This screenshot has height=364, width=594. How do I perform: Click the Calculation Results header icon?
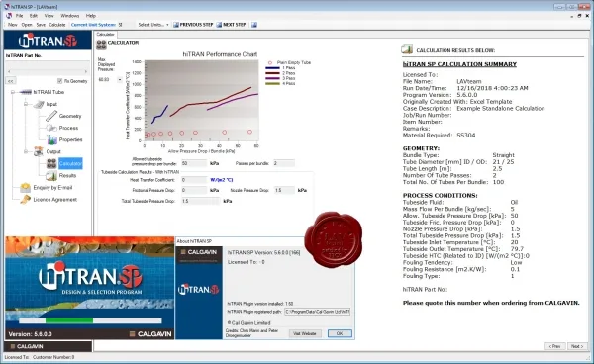[407, 49]
